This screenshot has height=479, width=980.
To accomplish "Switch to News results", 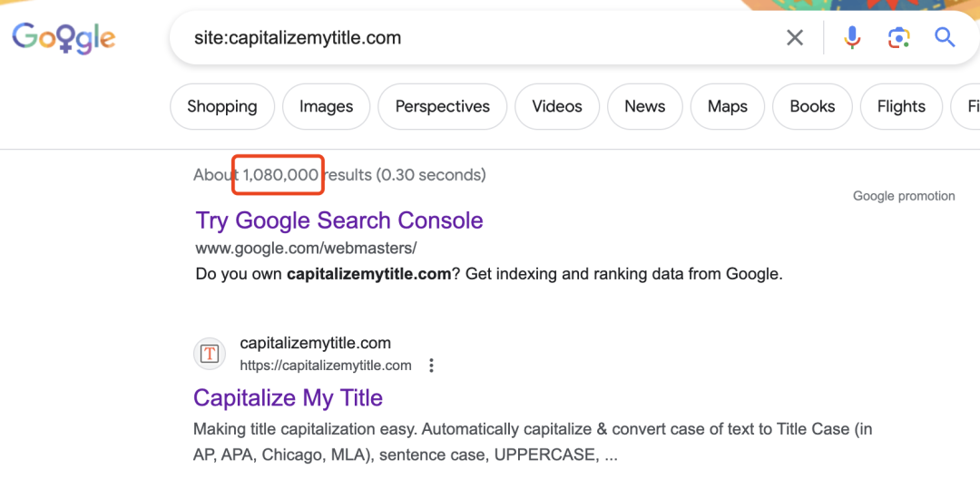I will (x=645, y=107).
